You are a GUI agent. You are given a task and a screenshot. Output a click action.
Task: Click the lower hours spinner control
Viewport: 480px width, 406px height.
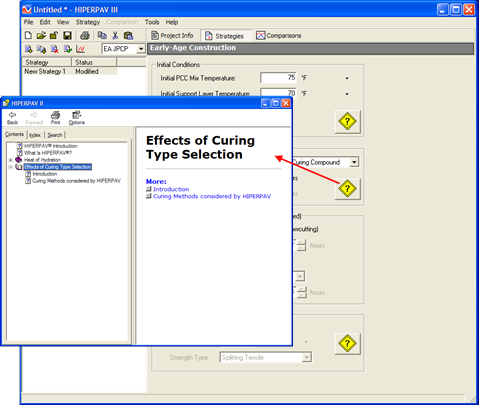[x=301, y=292]
